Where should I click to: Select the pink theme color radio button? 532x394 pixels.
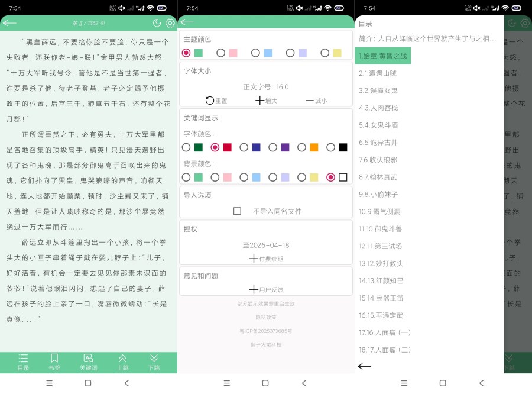220,53
